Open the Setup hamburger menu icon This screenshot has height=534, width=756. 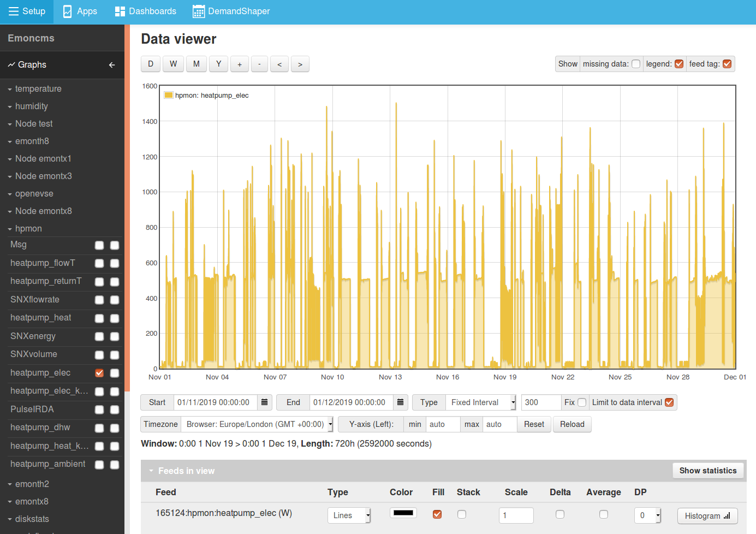14,11
